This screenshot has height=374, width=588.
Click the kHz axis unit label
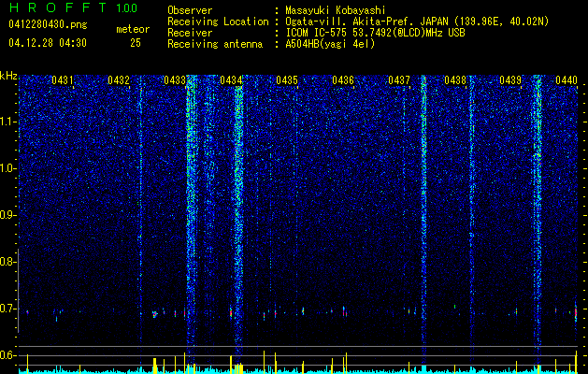(x=8, y=76)
